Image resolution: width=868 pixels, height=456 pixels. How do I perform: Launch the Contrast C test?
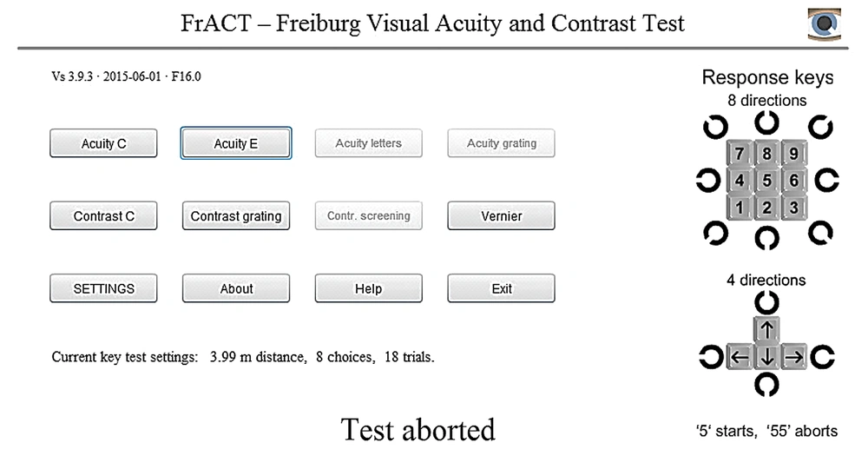(x=103, y=215)
